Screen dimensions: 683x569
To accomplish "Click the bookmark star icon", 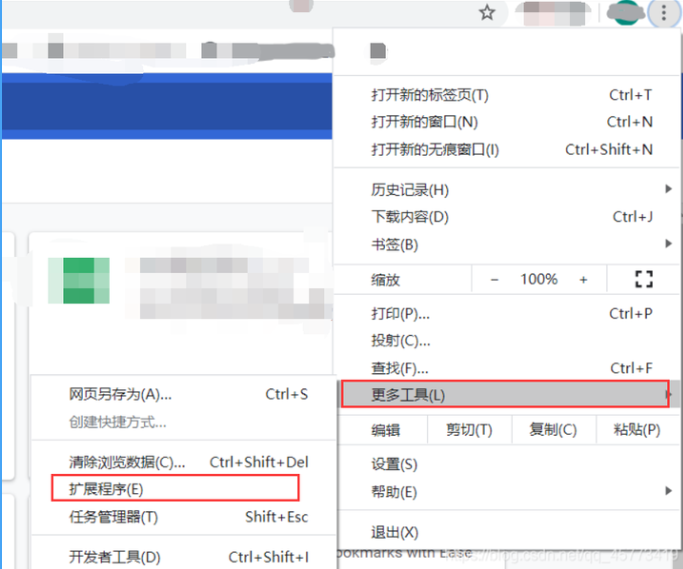I will tap(487, 13).
